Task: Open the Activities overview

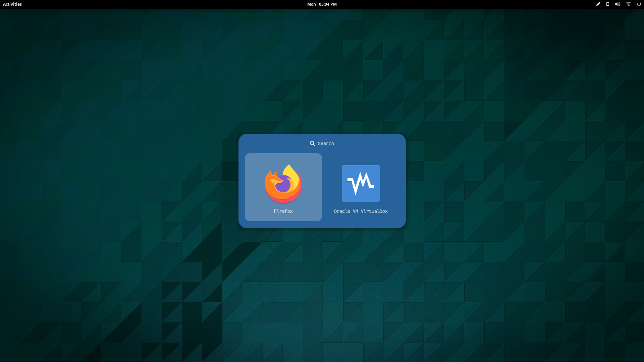Action: pyautogui.click(x=12, y=4)
